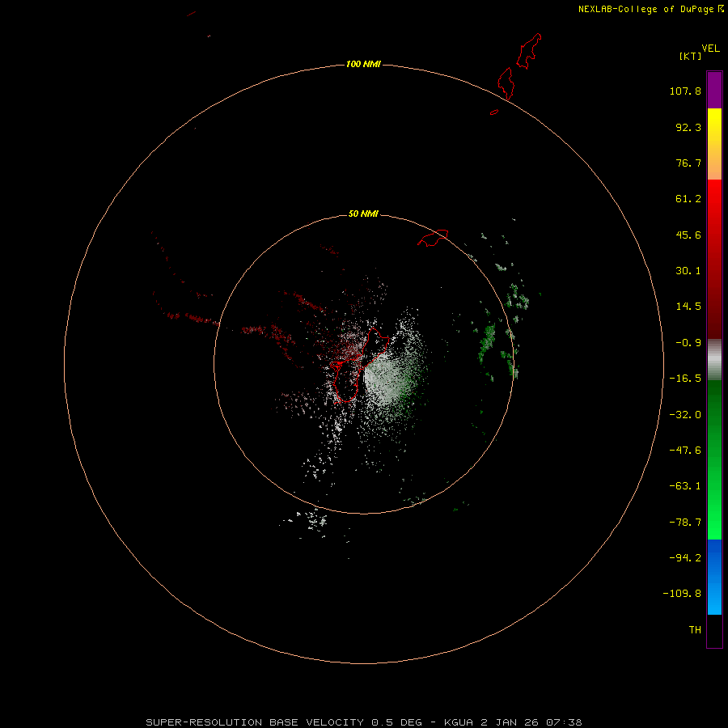
Task: Click the VEL legend title
Action: point(710,49)
